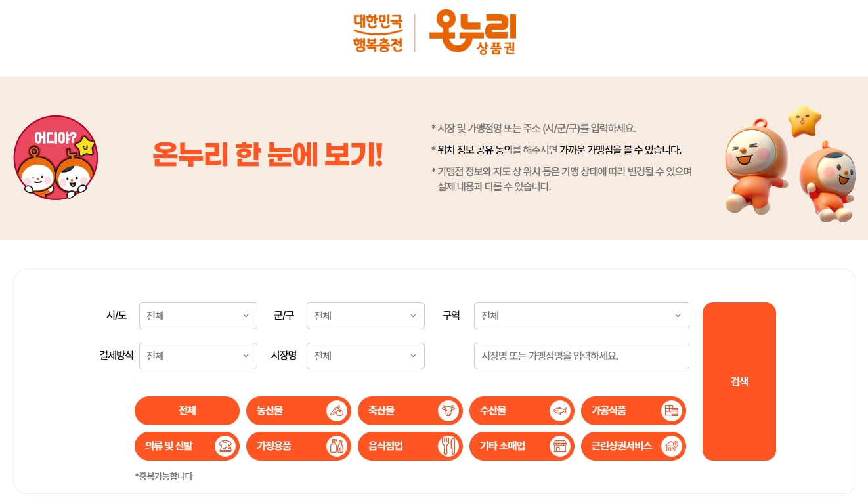Click the 검색 search button

pos(739,381)
